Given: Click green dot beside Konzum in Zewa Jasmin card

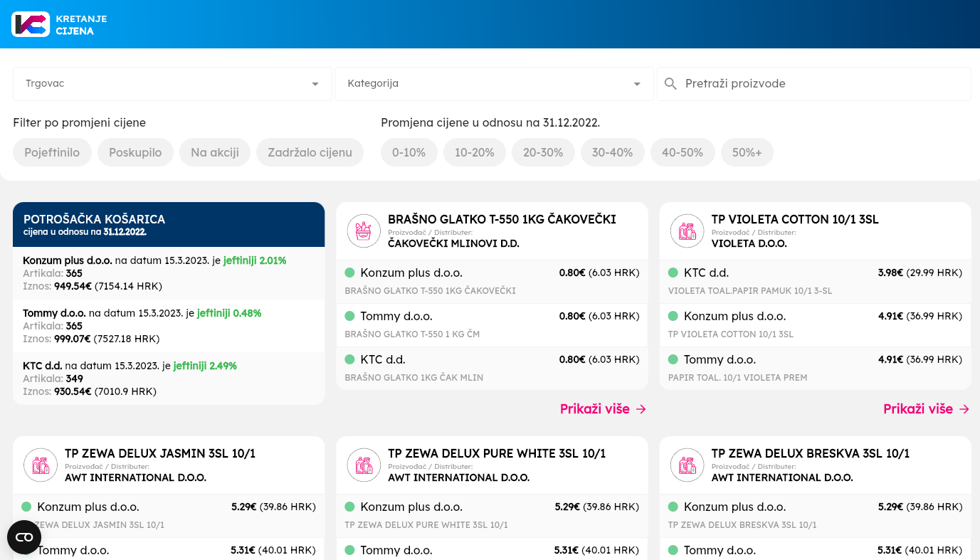Looking at the screenshot, I should 26,507.
